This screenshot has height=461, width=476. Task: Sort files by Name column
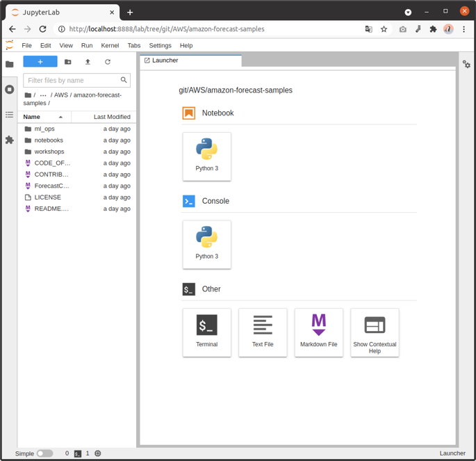click(44, 117)
